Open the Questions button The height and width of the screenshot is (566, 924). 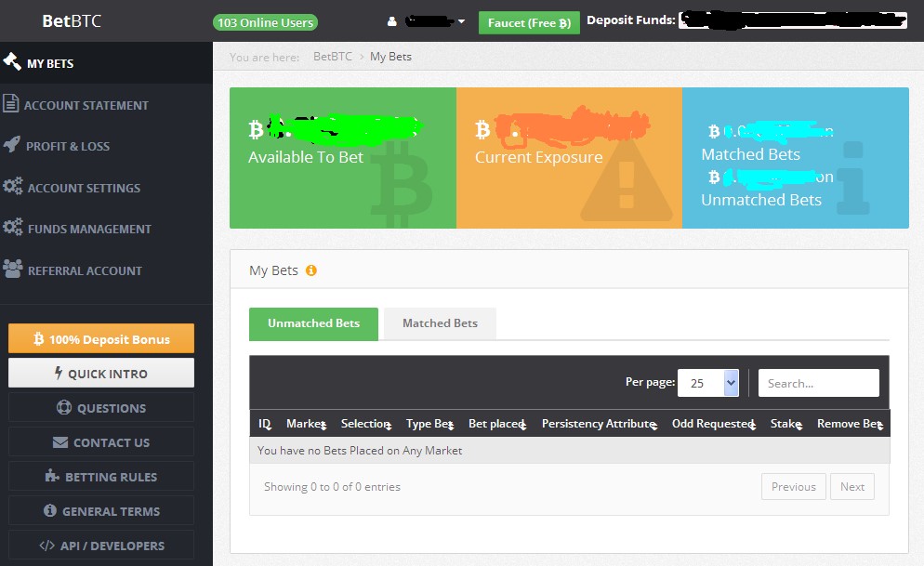(x=101, y=408)
